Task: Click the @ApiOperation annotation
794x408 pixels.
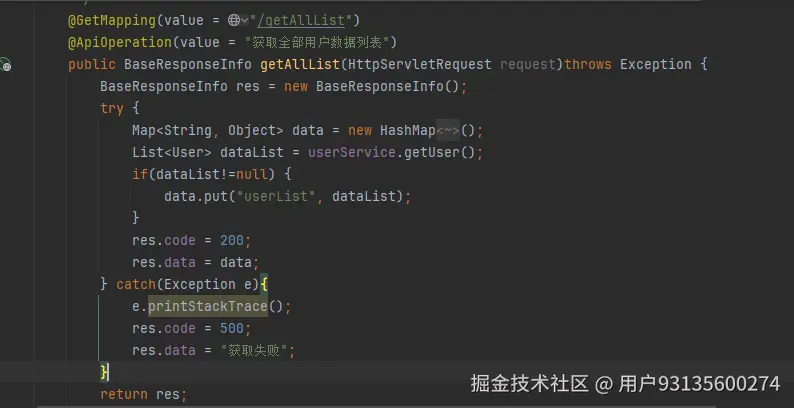Action: click(x=121, y=43)
